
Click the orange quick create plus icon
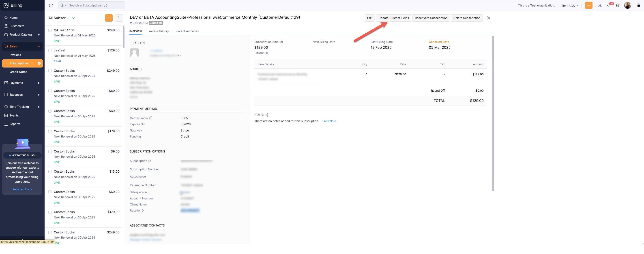click(x=589, y=6)
